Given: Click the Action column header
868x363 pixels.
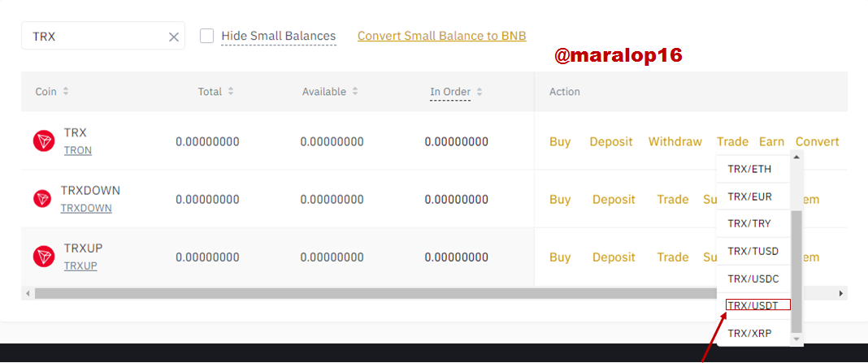Looking at the screenshot, I should click(x=565, y=92).
